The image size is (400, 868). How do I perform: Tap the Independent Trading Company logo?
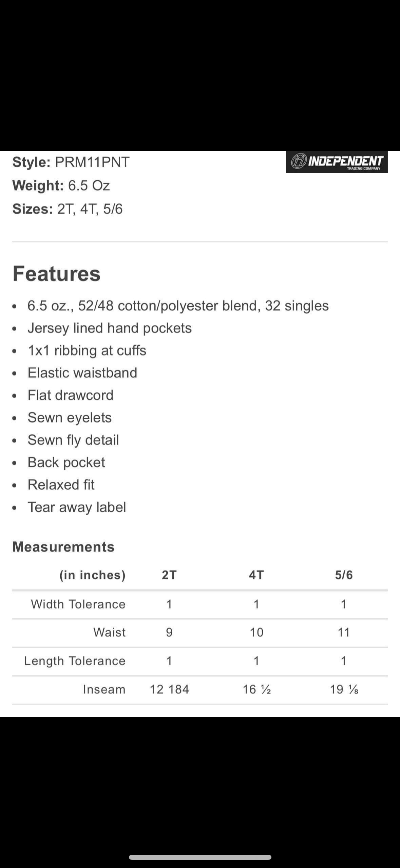pos(337,162)
